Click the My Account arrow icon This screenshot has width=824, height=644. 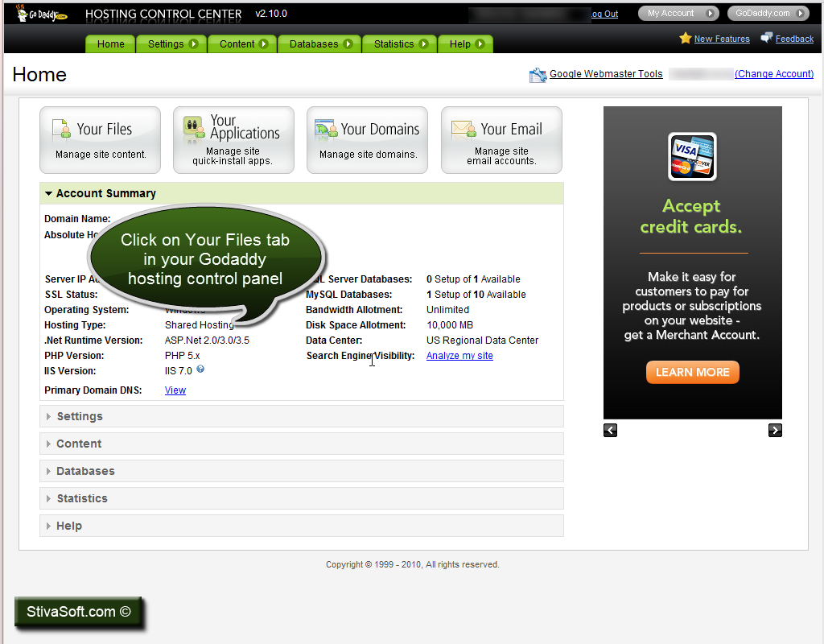point(710,13)
